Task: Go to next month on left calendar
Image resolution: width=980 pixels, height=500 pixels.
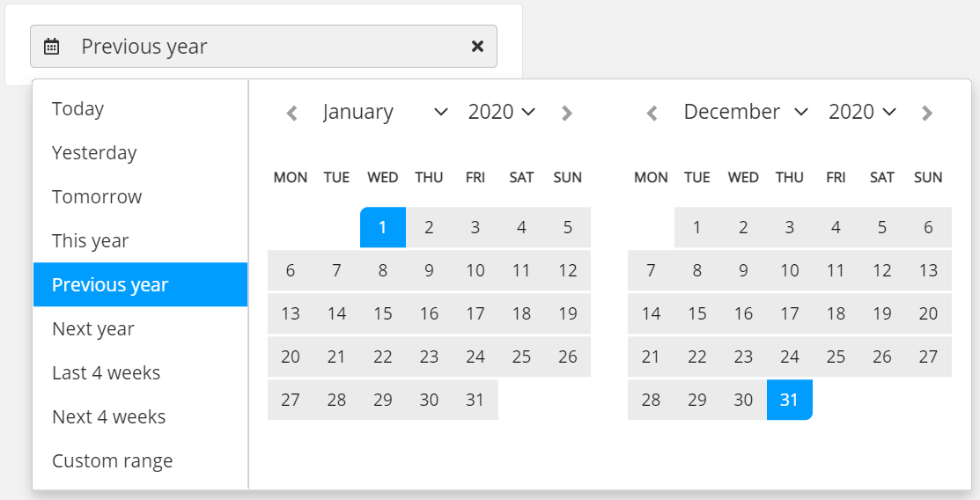Action: (x=567, y=113)
